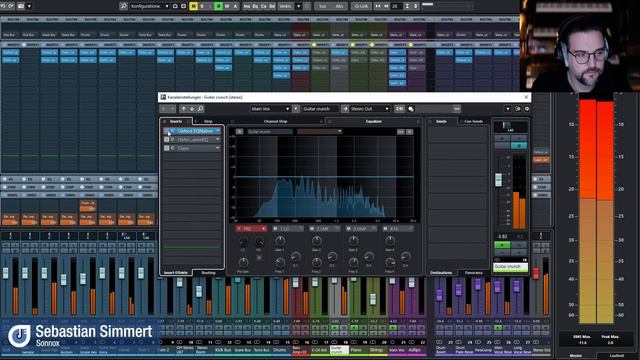Open the notepad speech bubble icon
Viewport: 640px width, 360px height.
411,109
